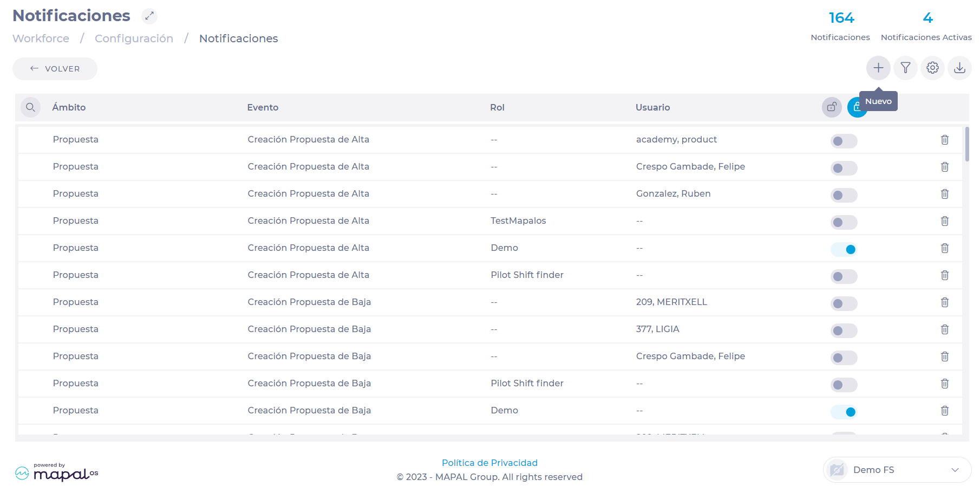Go to Configuración breadcrumb
Image resolution: width=980 pixels, height=486 pixels.
coord(134,38)
